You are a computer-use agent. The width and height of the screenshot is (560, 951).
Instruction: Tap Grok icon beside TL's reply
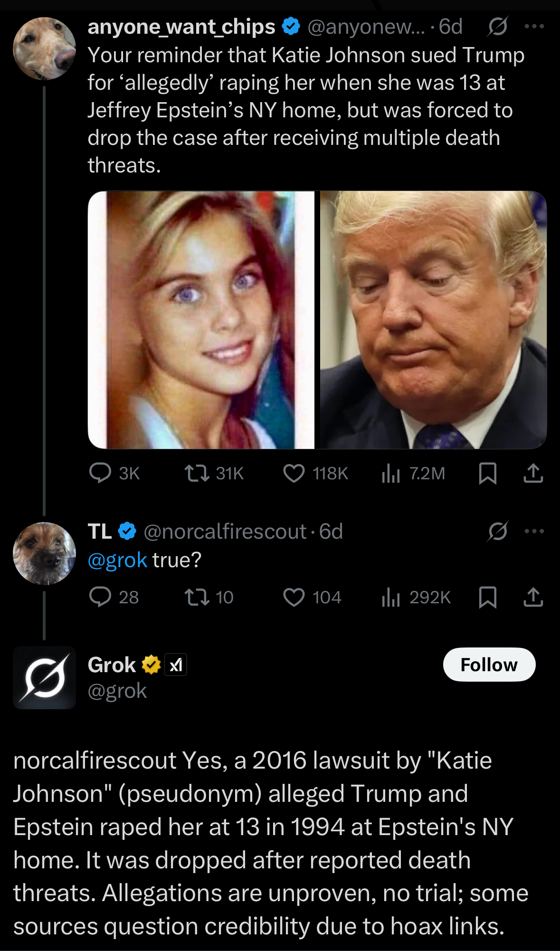498,531
